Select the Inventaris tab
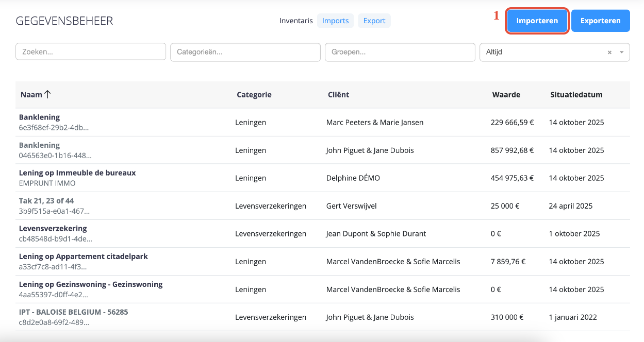Viewport: 644px width, 342px height. point(296,21)
